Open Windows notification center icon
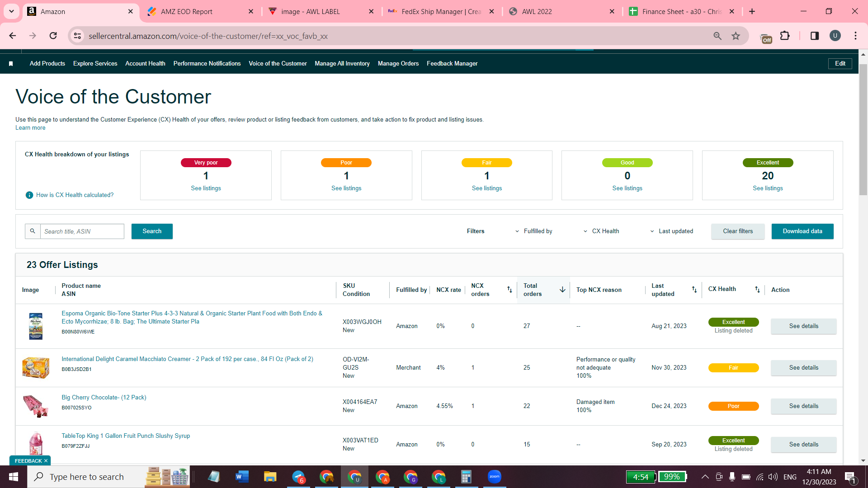This screenshot has height=488, width=868. [x=850, y=477]
